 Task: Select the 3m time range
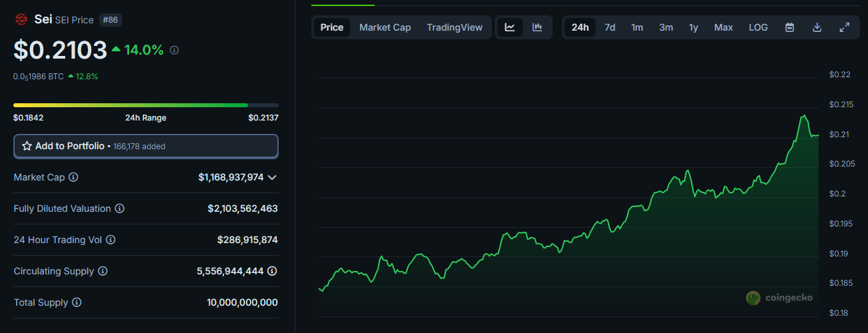click(x=666, y=27)
